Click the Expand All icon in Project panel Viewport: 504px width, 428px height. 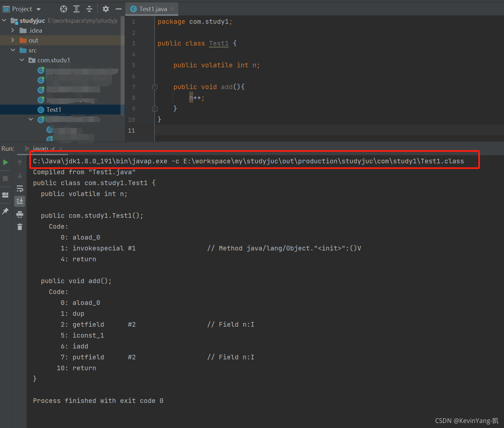tap(76, 9)
